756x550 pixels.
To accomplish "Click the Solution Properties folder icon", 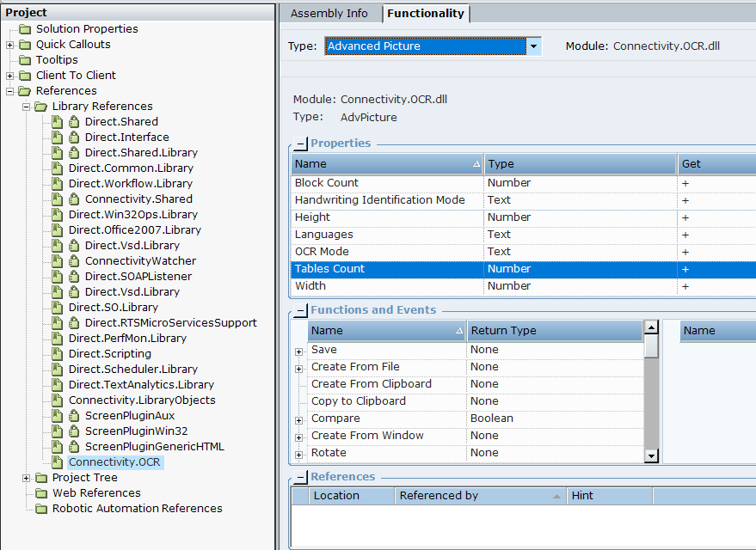I will click(25, 29).
